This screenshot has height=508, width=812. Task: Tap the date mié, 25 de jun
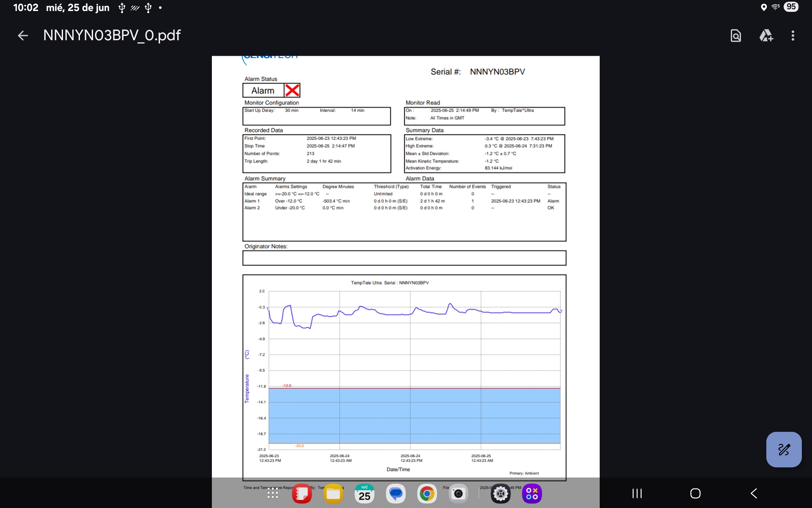click(x=78, y=8)
